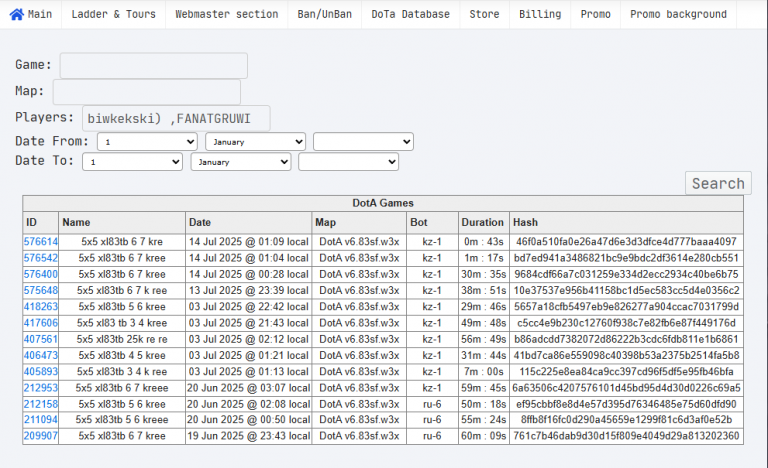Open game ID 212158
This screenshot has height=468, width=768.
[41, 404]
